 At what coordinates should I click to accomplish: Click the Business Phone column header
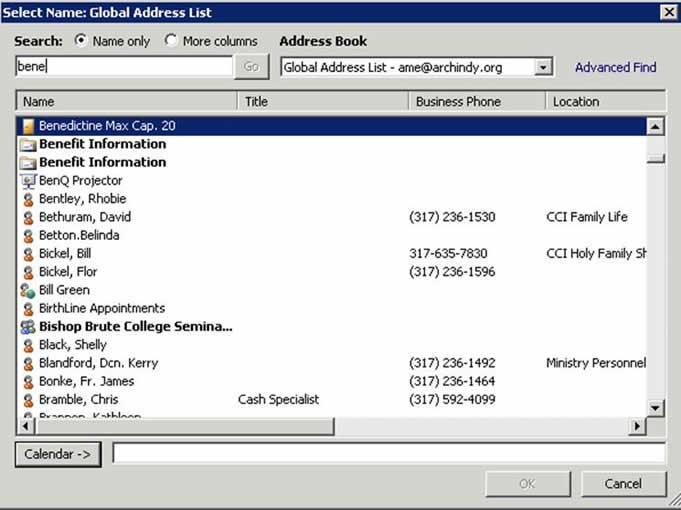pos(476,101)
